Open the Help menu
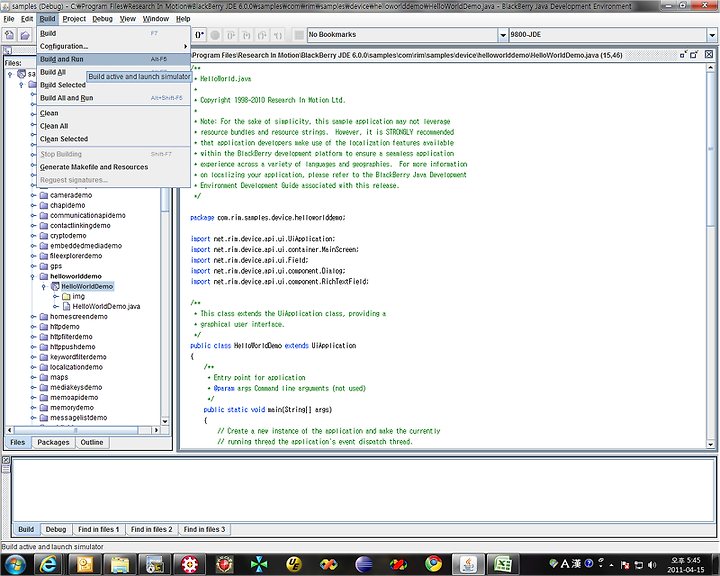The height and width of the screenshot is (576, 720). tap(183, 19)
